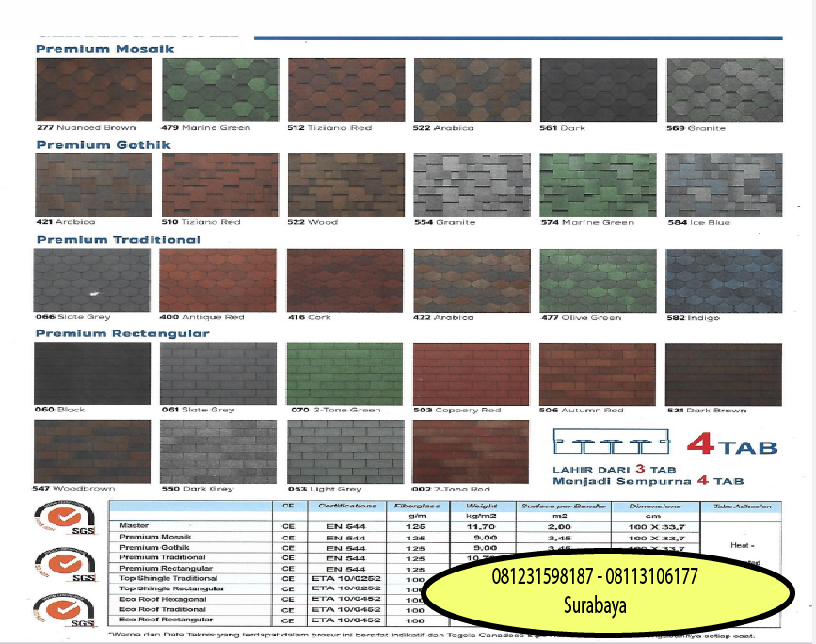This screenshot has height=644, width=816.
Task: Select the 400 Antique Red swatch
Action: coord(218,280)
